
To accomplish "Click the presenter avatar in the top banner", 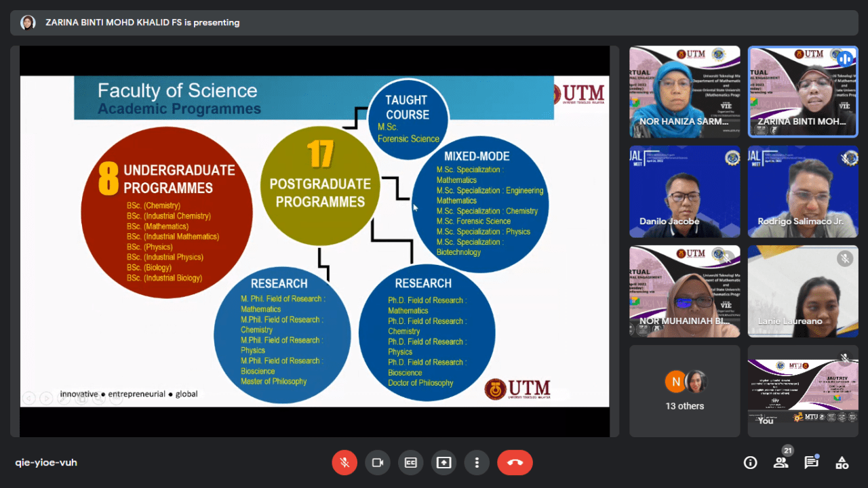I will pos(28,22).
